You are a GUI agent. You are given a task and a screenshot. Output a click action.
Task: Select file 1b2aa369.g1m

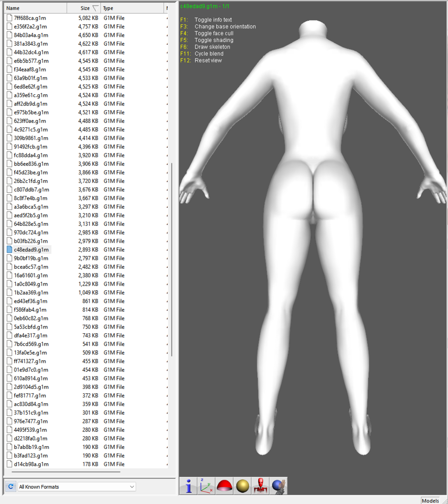(31, 293)
